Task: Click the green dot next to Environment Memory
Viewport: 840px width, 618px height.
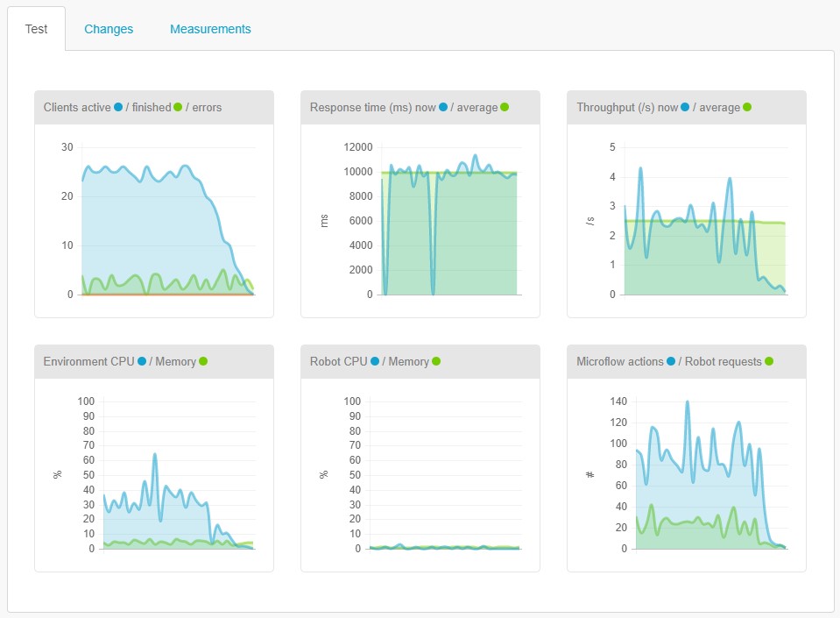Action: tap(203, 361)
